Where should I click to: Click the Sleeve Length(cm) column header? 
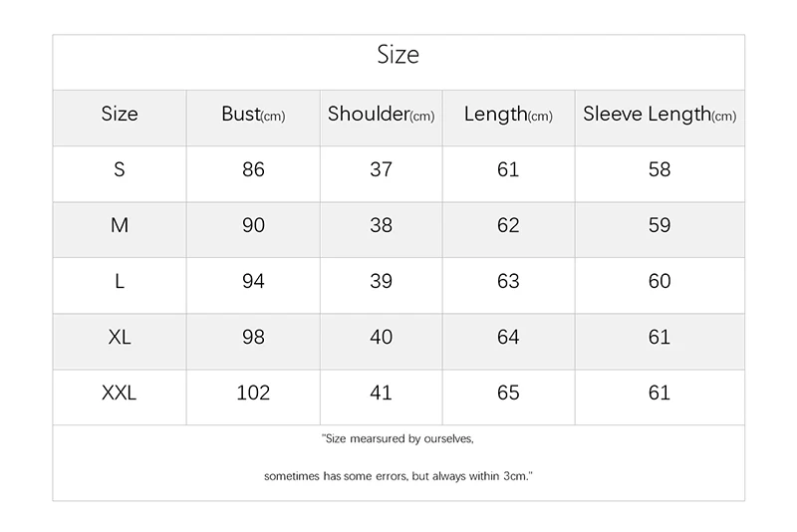(x=660, y=115)
